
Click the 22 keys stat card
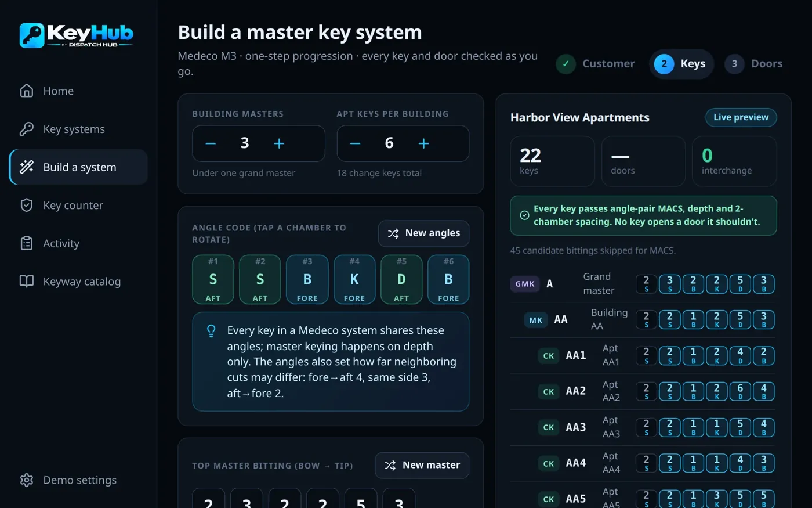(552, 161)
